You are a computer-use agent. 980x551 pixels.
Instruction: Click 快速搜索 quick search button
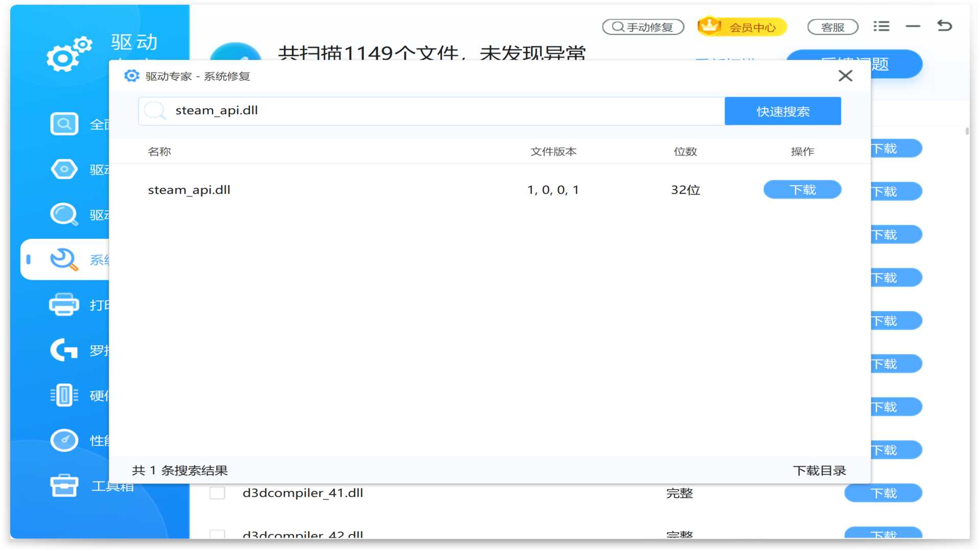point(782,111)
